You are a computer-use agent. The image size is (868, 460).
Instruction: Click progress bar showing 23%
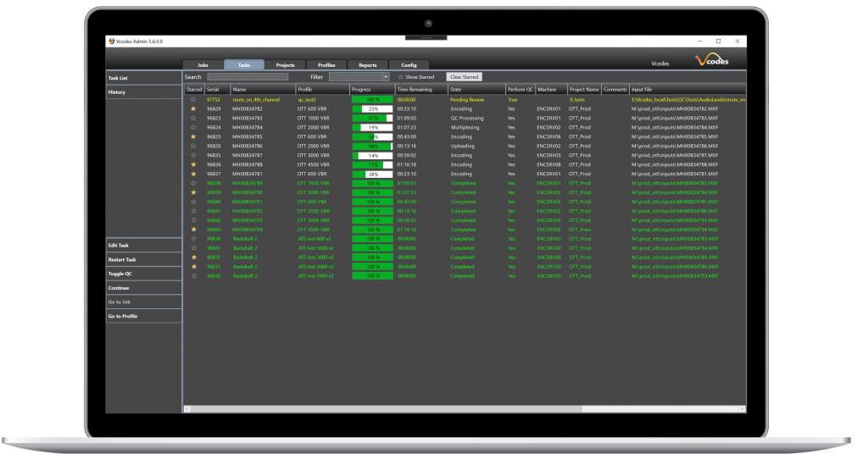pyautogui.click(x=373, y=109)
